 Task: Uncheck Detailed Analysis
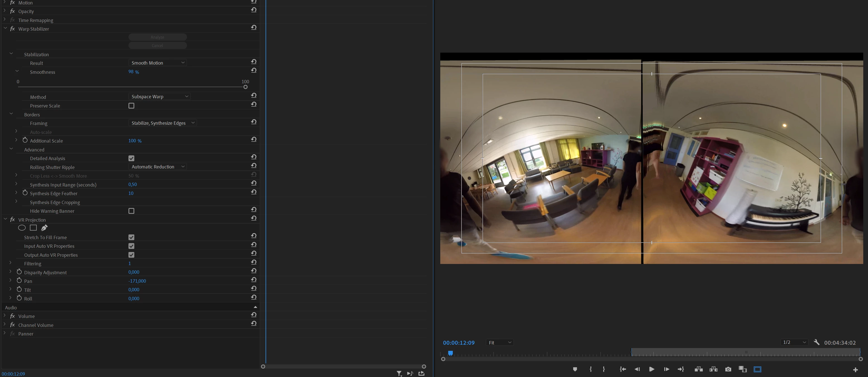(x=132, y=158)
